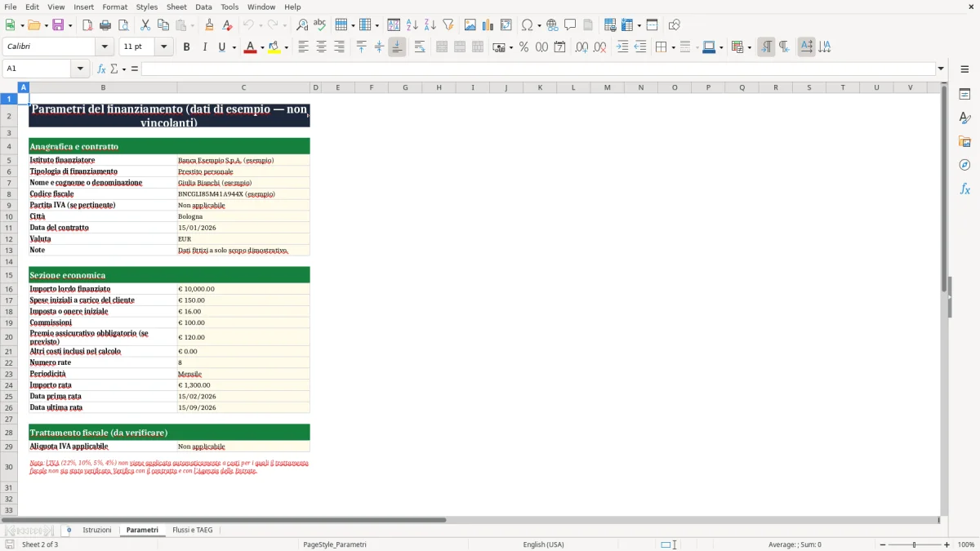Open the Format menu
Screen dimensions: 980x551
115,7
